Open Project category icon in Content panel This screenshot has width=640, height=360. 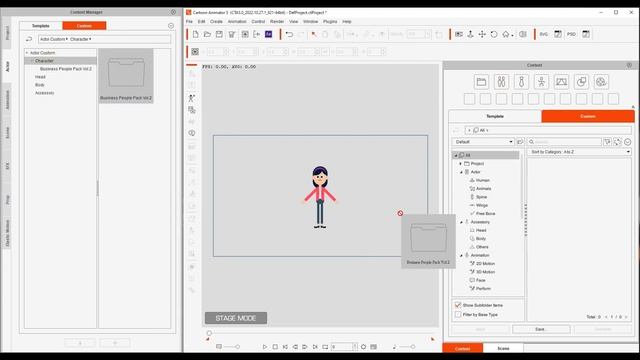coord(481,82)
